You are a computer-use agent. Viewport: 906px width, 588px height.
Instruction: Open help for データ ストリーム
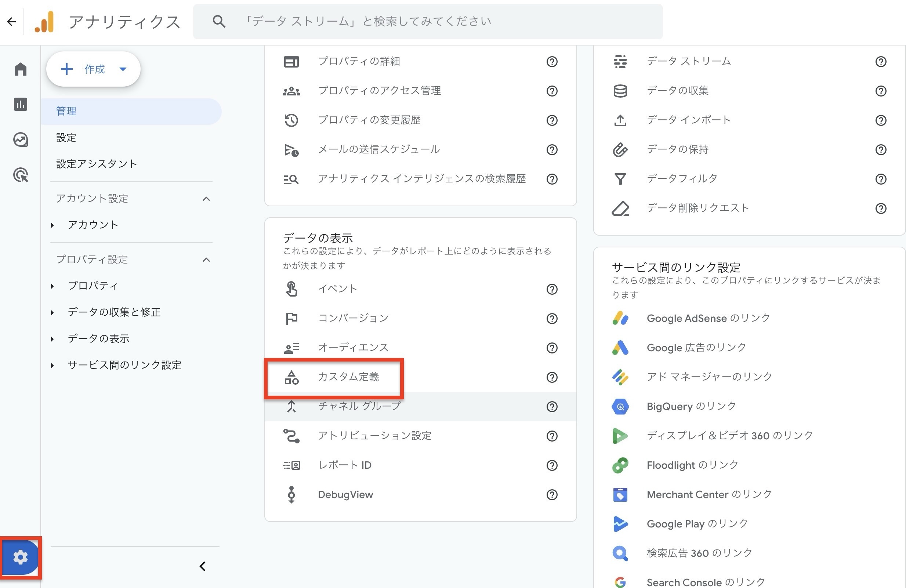[881, 62]
